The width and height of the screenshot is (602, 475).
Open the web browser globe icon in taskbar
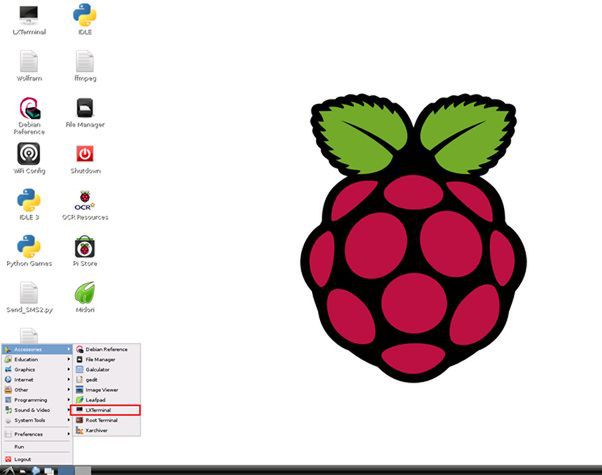(36, 470)
